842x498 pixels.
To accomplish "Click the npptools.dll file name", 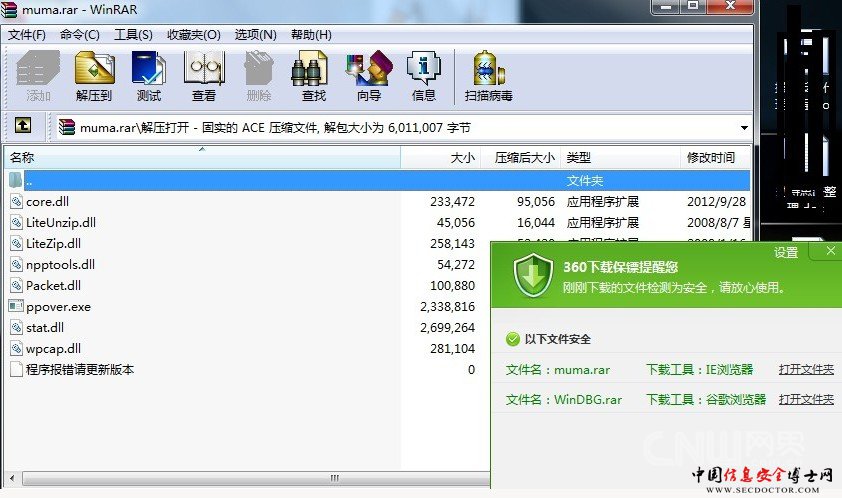I will pyautogui.click(x=61, y=264).
